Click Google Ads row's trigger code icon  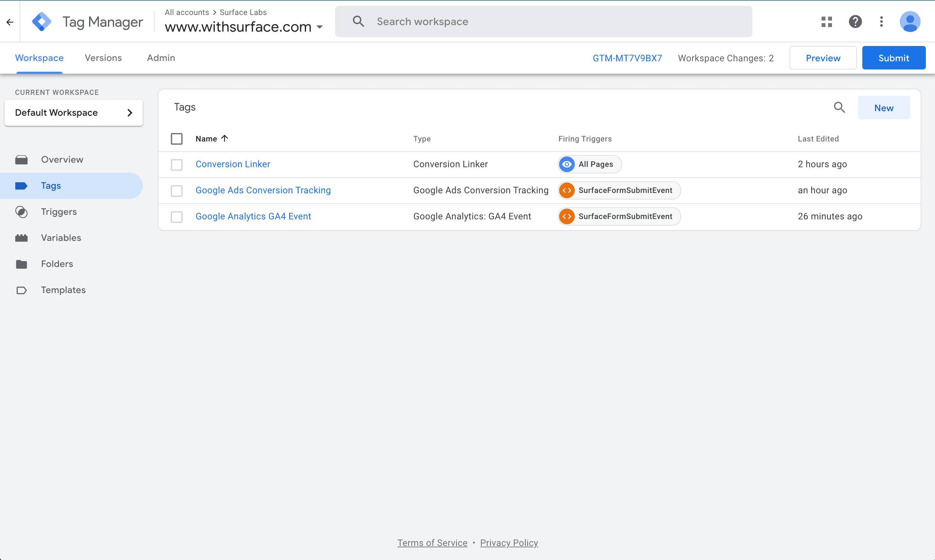[x=566, y=190]
